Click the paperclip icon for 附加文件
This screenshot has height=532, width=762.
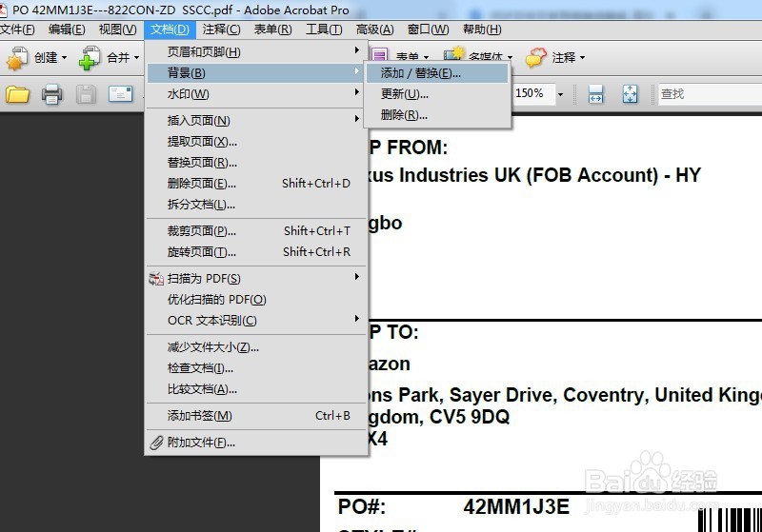click(x=156, y=443)
